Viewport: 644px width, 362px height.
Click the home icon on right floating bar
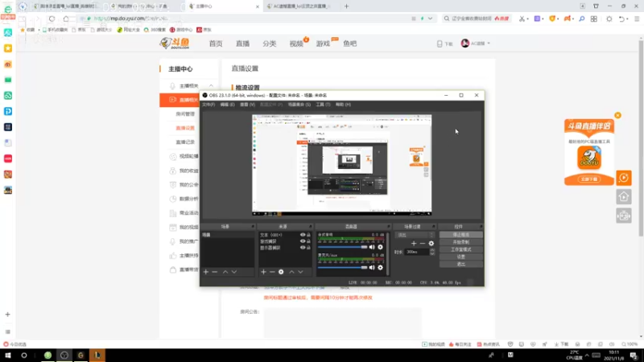(x=624, y=197)
